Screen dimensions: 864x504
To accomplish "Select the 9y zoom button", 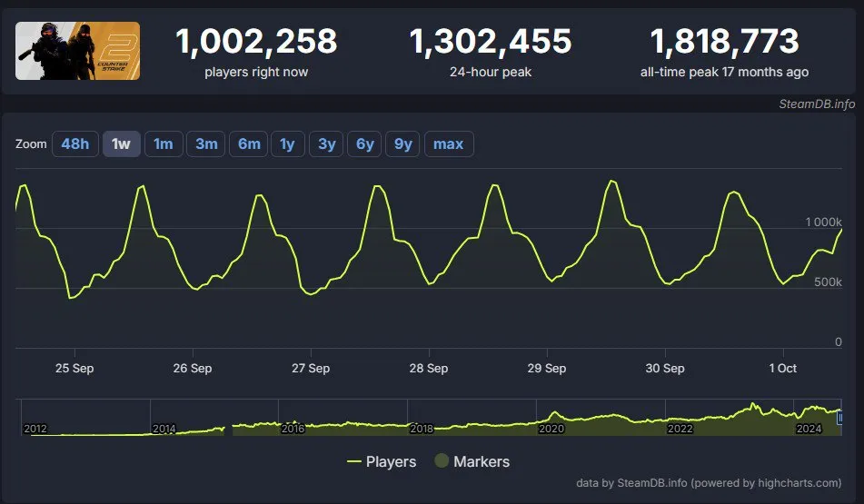I will [402, 144].
